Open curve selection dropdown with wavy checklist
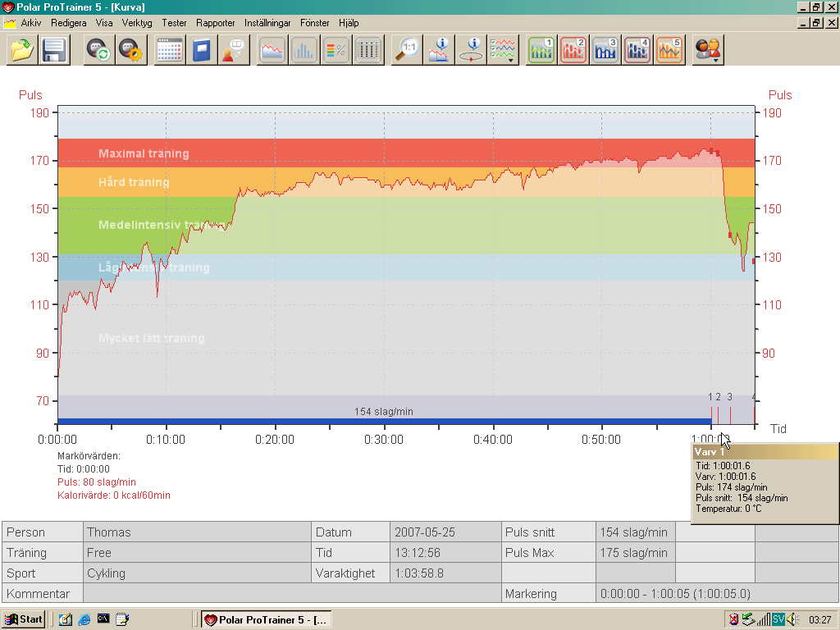Screen dimensions: 840x630 click(x=504, y=50)
